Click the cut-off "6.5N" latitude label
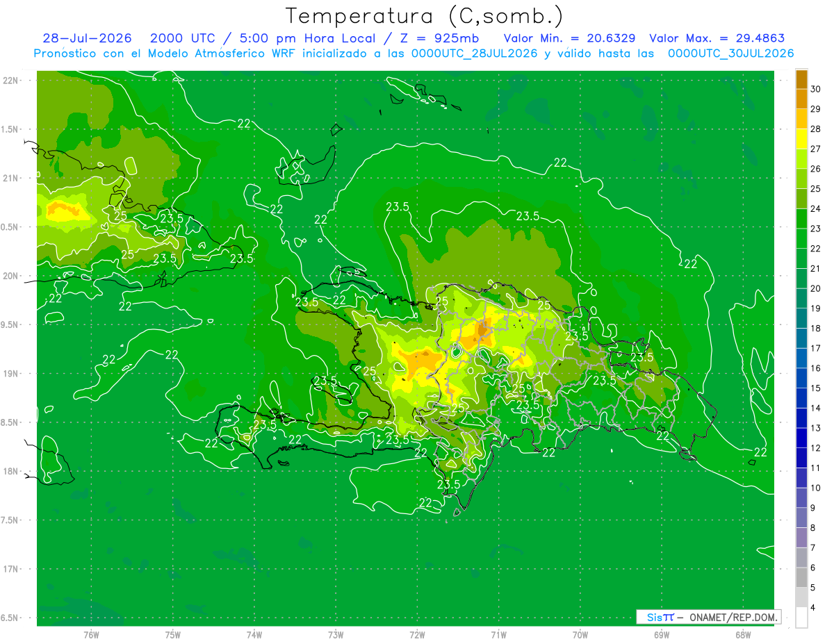Viewport: 834px width, 644px height. pos(10,618)
